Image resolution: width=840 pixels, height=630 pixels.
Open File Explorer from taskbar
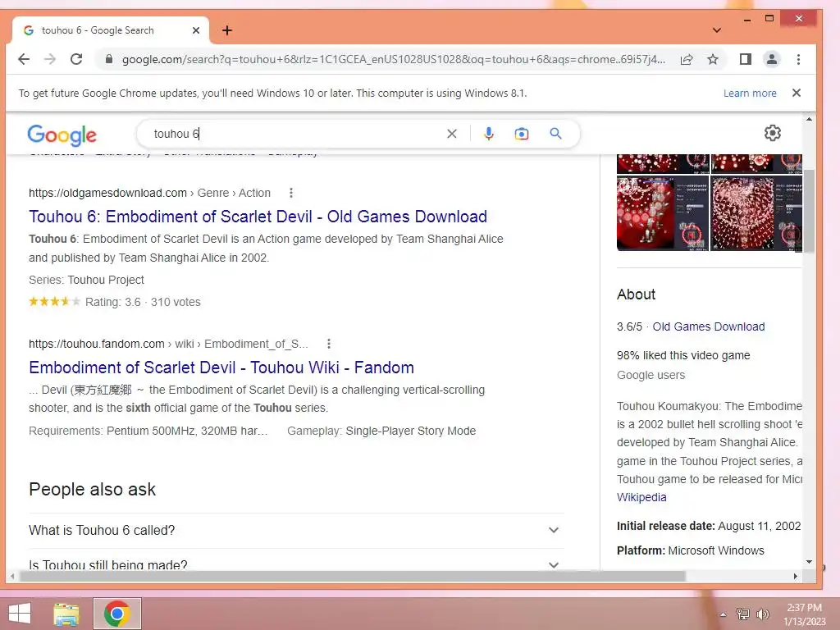coord(66,614)
